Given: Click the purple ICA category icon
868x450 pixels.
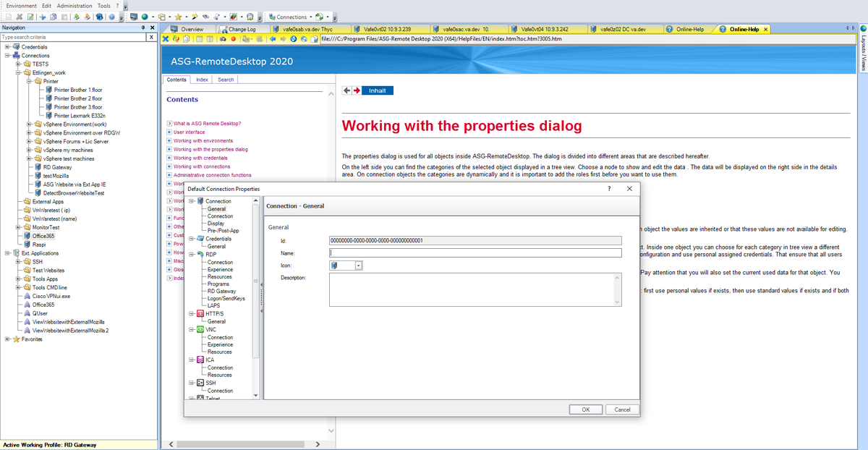Looking at the screenshot, I should [x=200, y=360].
